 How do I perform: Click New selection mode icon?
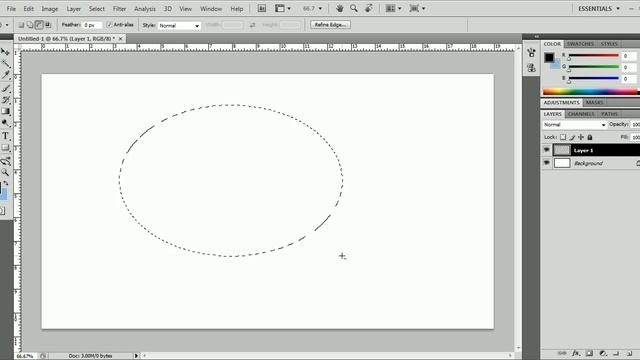tap(21, 25)
